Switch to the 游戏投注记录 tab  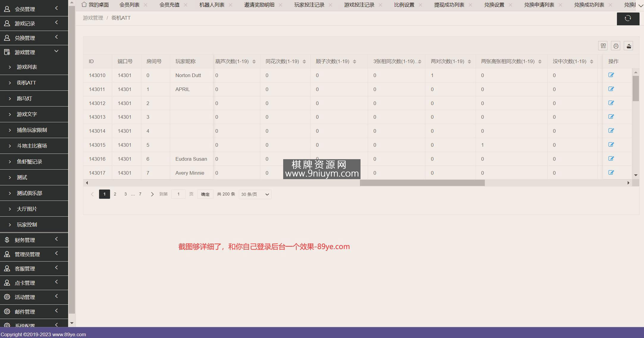(359, 5)
